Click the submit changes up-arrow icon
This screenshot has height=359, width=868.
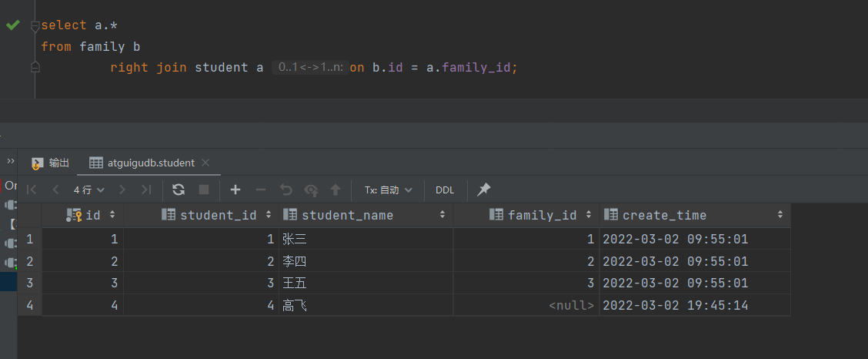click(336, 190)
